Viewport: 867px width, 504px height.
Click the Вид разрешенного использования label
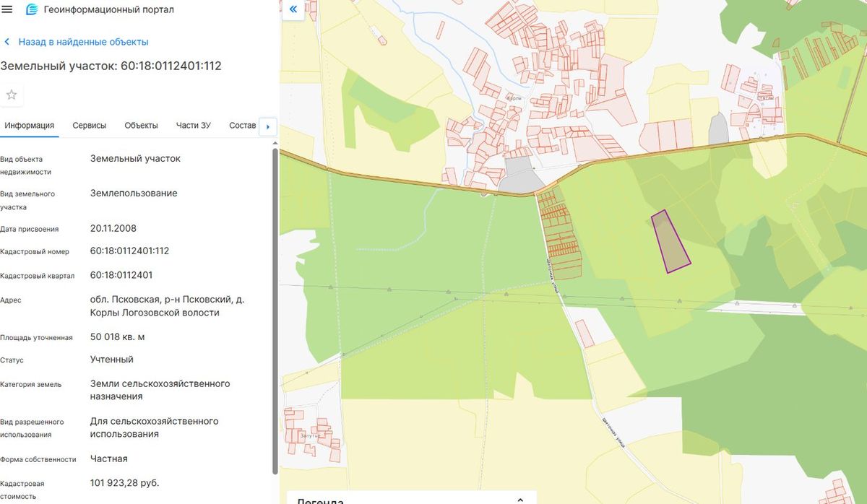(x=32, y=428)
